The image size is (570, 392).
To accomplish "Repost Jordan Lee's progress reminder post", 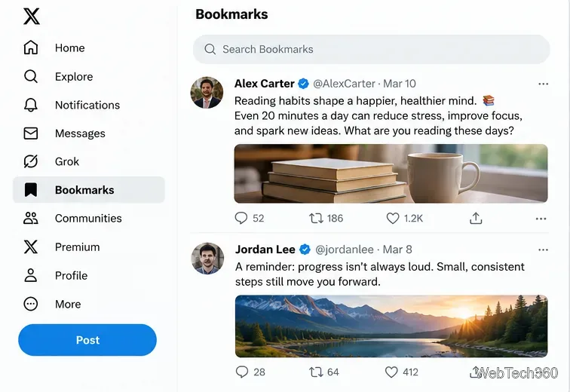I will tap(316, 372).
